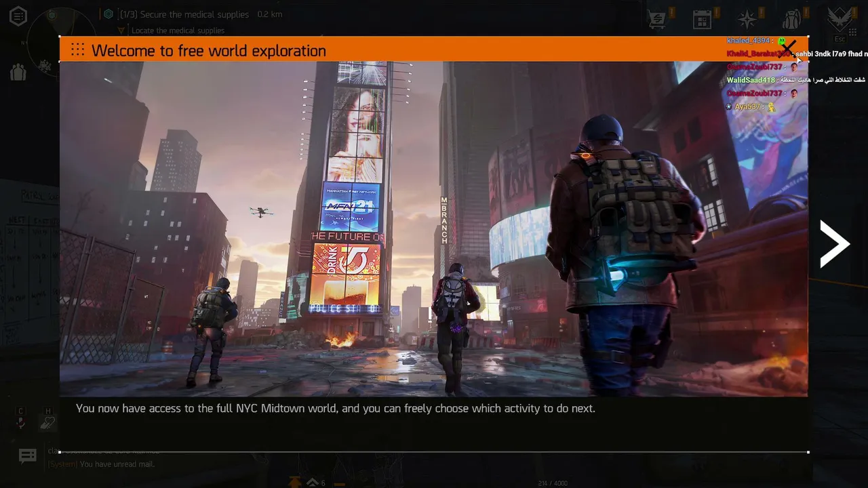Screen dimensions: 868x488
Task: Click the Times Square tutorial artwork
Action: [x=433, y=229]
